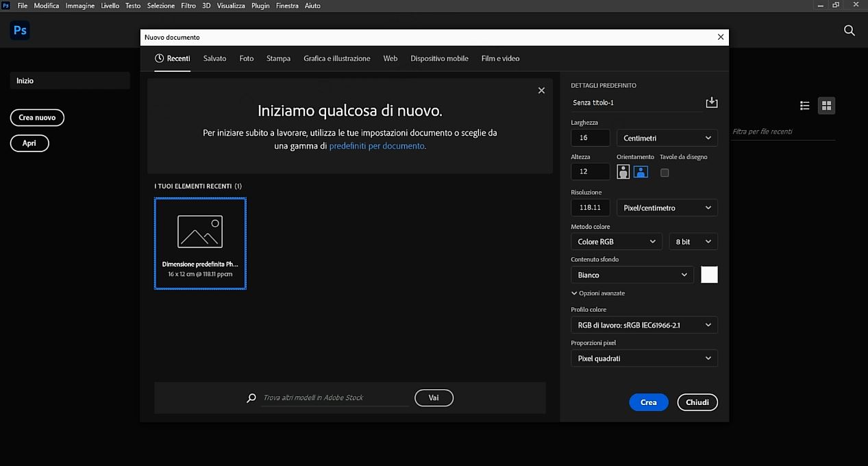
Task: Select the Grafica e illustrazione tab
Action: (337, 58)
